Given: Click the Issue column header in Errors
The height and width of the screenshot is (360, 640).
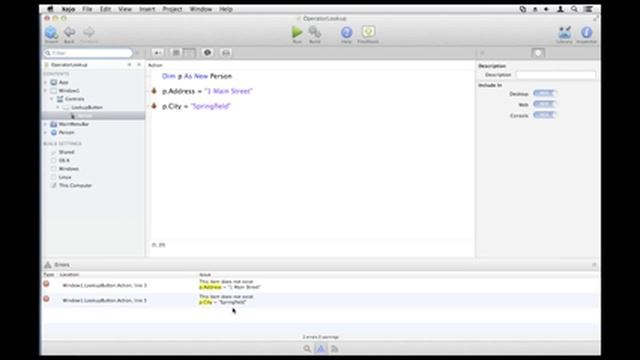Looking at the screenshot, I should point(205,275).
